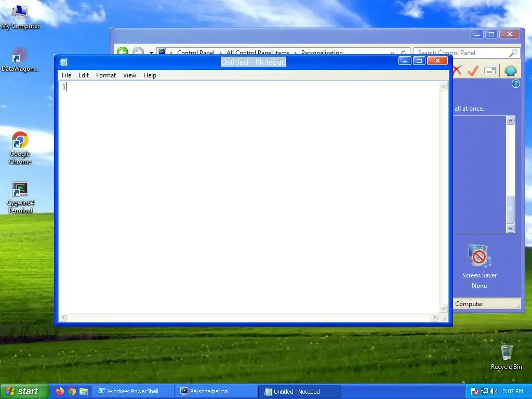Click theme list scrollbar up arrow
This screenshot has height=399, width=532.
[510, 121]
